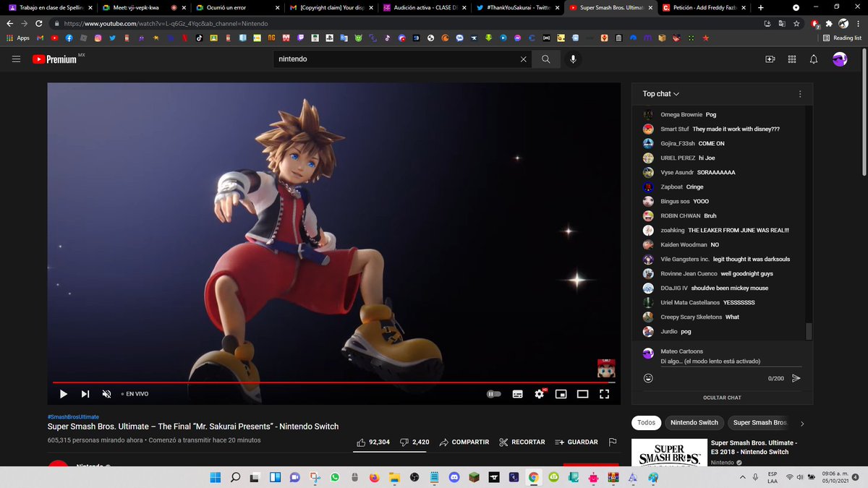Screen dimensions: 868x488
Task: Open Chrome extensions puzzle icon
Action: pyautogui.click(x=829, y=23)
